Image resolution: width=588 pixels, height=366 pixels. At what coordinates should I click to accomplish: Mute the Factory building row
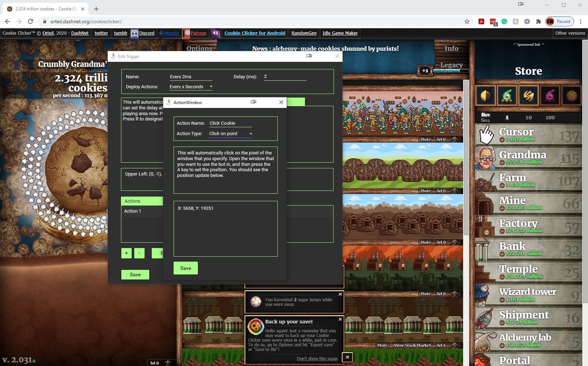pos(426,294)
